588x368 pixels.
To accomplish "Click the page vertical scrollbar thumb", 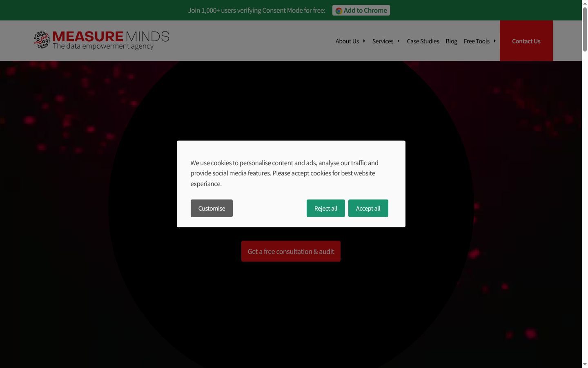I will tap(585, 29).
